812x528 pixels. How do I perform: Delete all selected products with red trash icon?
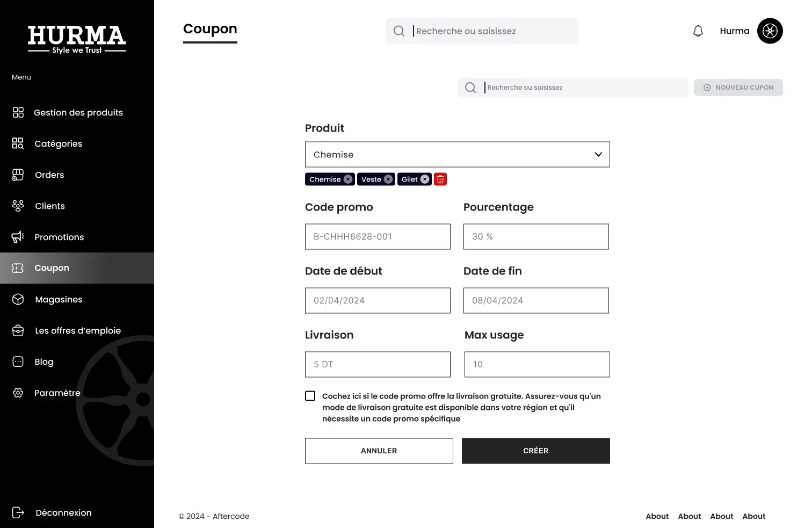point(440,179)
